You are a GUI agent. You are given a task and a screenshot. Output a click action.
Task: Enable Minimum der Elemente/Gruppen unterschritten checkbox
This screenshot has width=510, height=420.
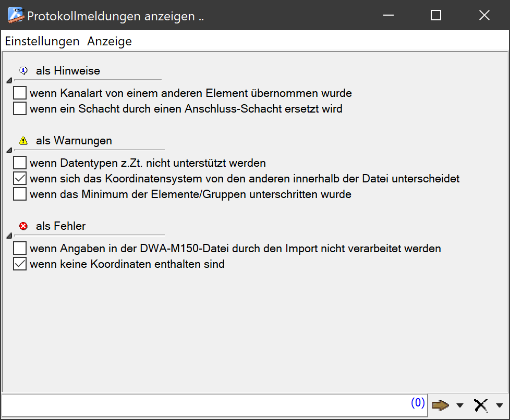point(20,194)
